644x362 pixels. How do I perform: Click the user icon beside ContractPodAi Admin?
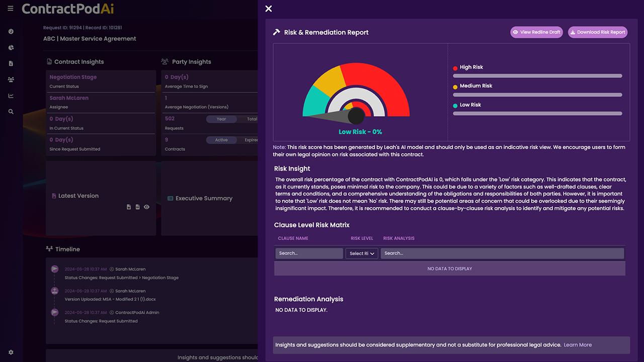click(x=112, y=313)
